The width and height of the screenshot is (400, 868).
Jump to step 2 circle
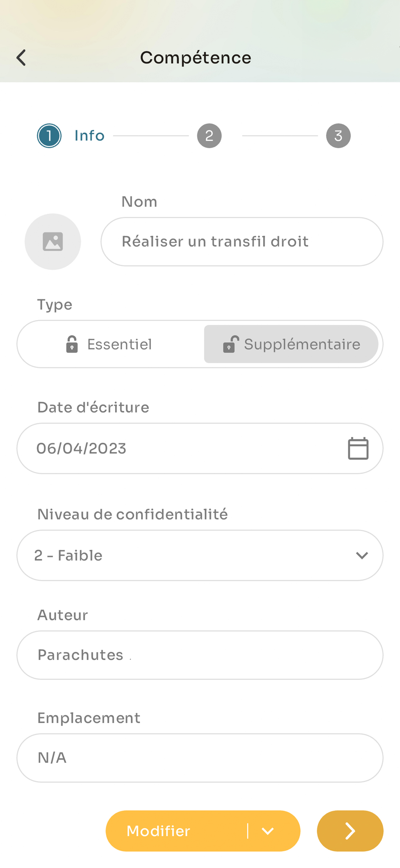coord(209,136)
